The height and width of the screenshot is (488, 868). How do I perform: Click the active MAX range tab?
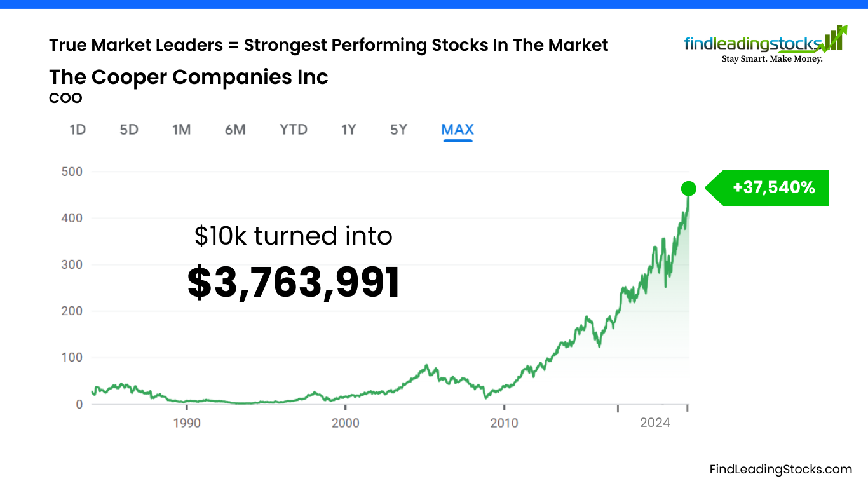458,130
